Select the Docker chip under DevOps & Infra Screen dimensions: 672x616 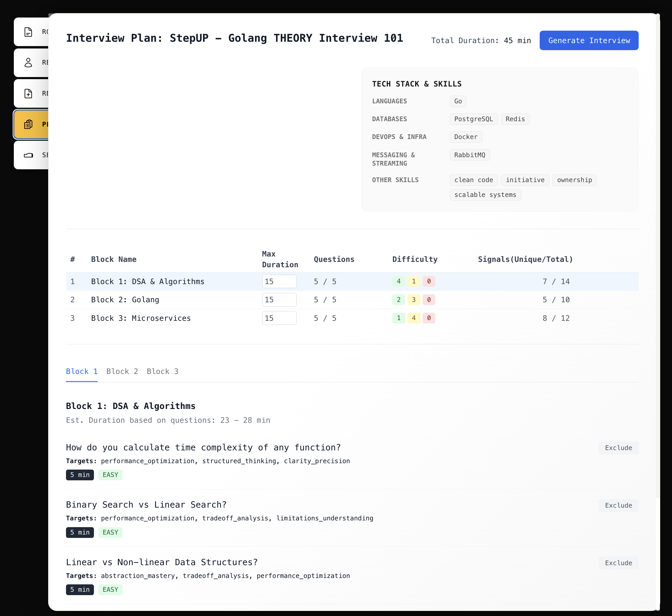click(x=466, y=137)
